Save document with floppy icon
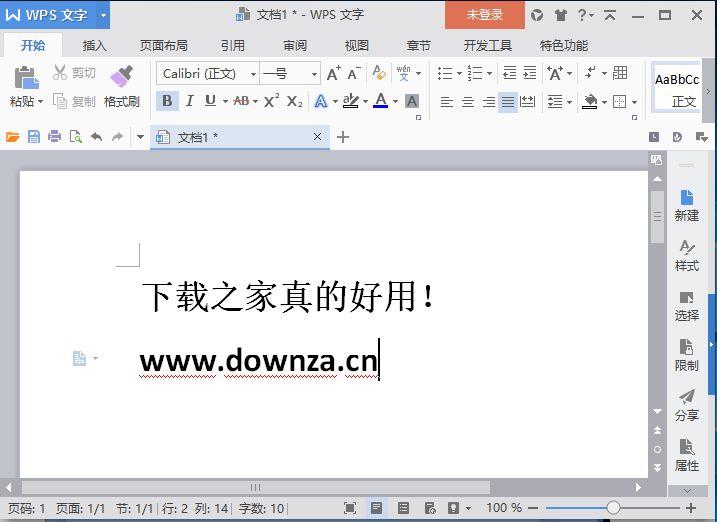 pos(34,137)
